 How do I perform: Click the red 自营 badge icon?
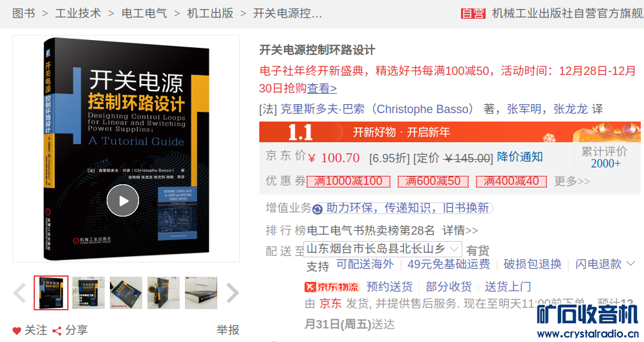[473, 14]
